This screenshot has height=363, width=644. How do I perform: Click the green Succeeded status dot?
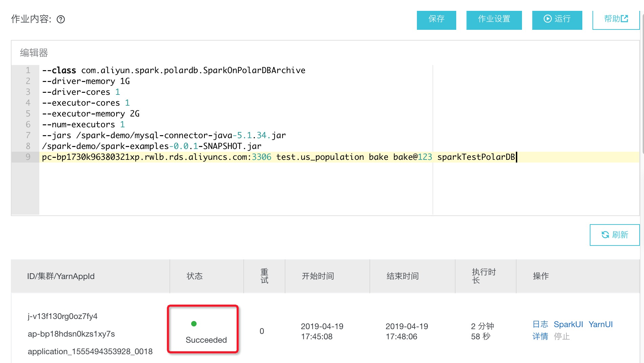point(194,324)
